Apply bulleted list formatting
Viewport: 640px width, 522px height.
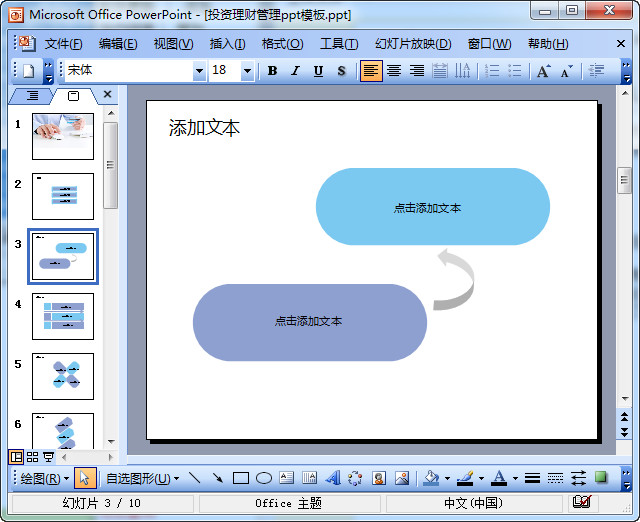click(x=515, y=71)
